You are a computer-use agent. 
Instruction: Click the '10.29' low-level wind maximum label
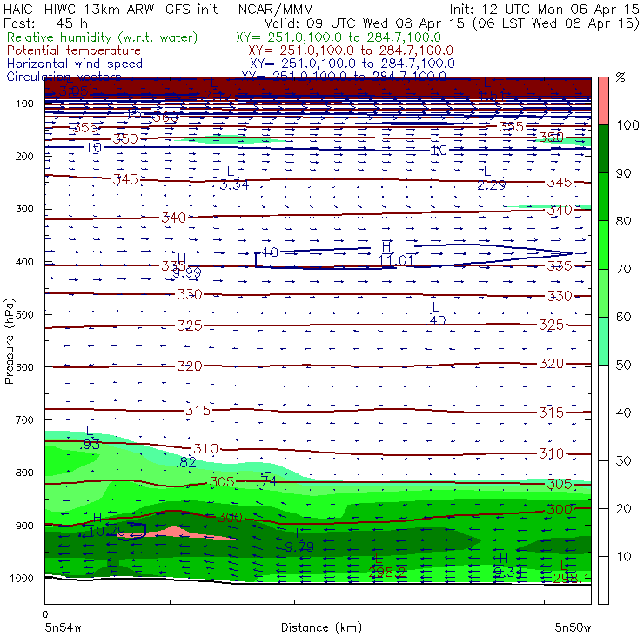point(107,532)
